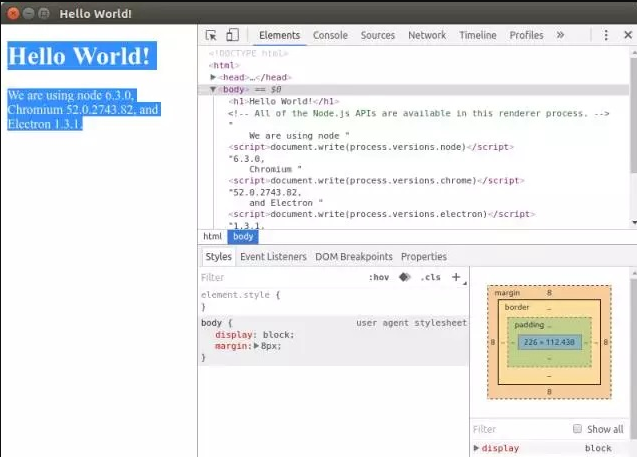Collapse the body element node
The image size is (637, 457).
pos(213,89)
